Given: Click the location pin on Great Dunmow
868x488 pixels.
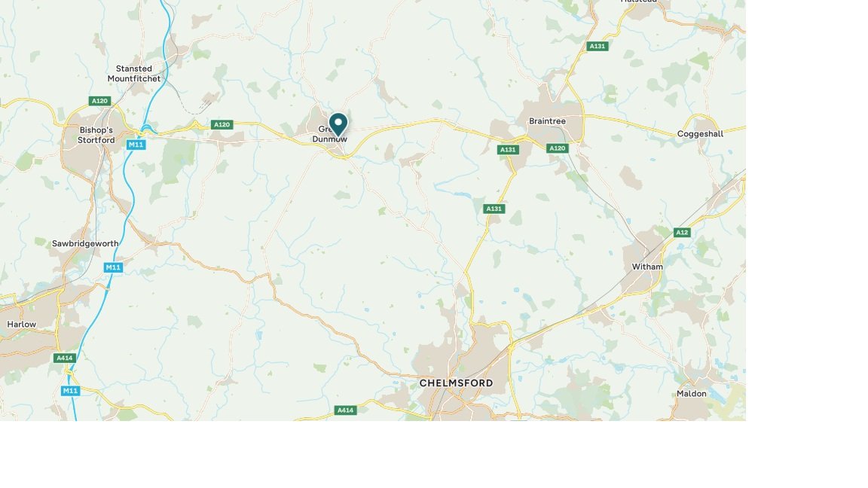Looking at the screenshot, I should pos(338,124).
